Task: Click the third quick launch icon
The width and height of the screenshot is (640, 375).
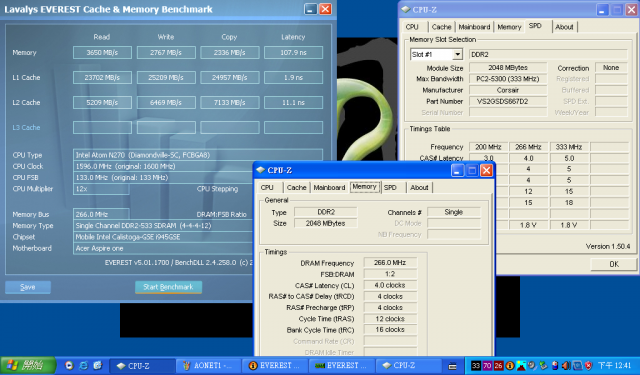Action: [98, 365]
